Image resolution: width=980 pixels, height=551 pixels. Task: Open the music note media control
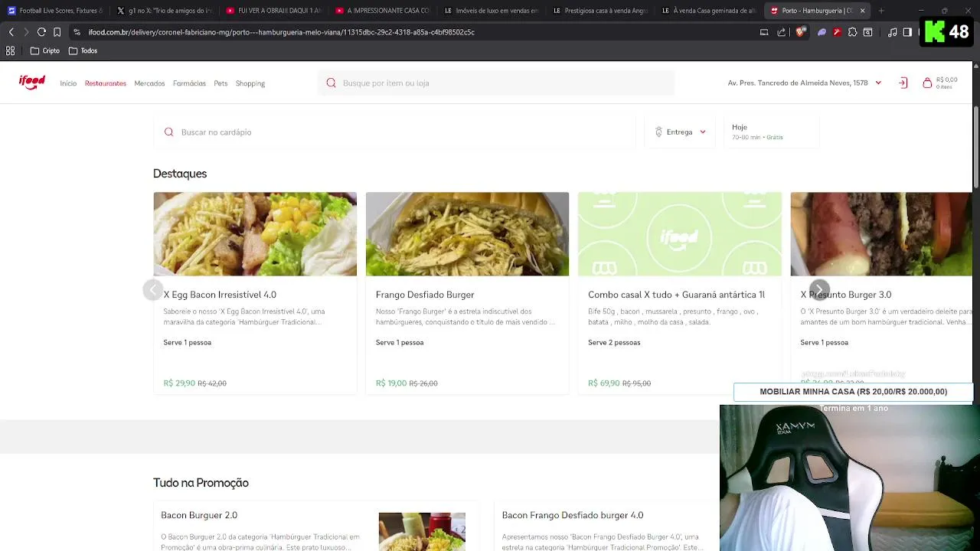tap(892, 32)
